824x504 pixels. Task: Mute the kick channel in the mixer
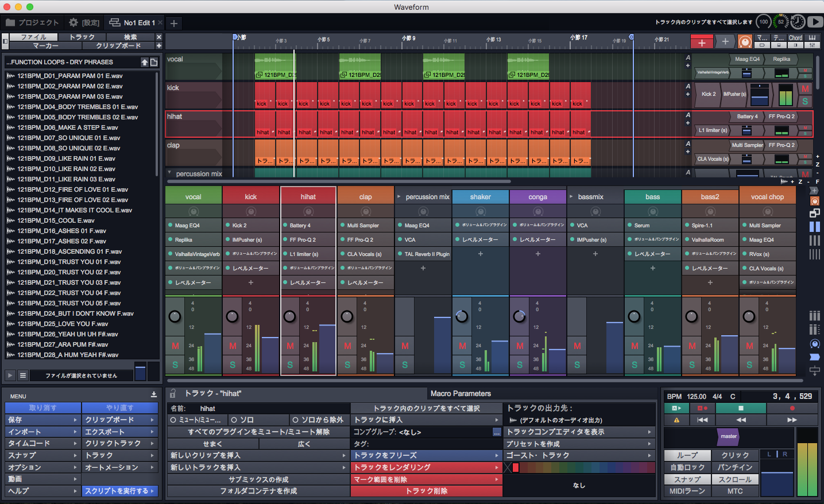(x=233, y=346)
